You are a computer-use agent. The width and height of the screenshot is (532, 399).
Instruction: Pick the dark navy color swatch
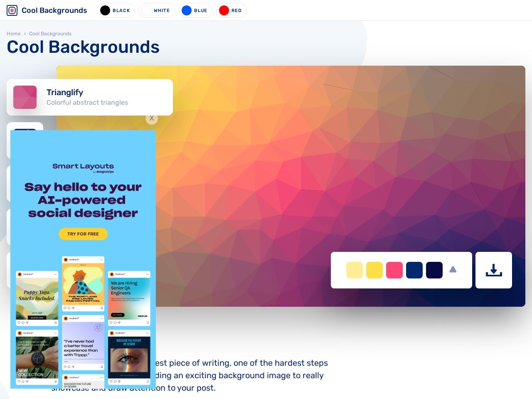[434, 270]
